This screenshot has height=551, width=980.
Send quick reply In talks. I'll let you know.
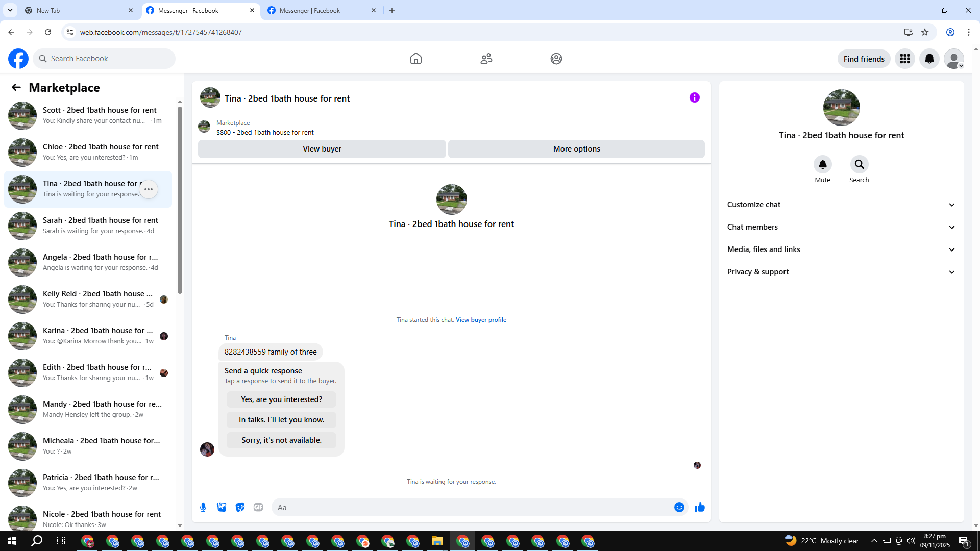[281, 420]
